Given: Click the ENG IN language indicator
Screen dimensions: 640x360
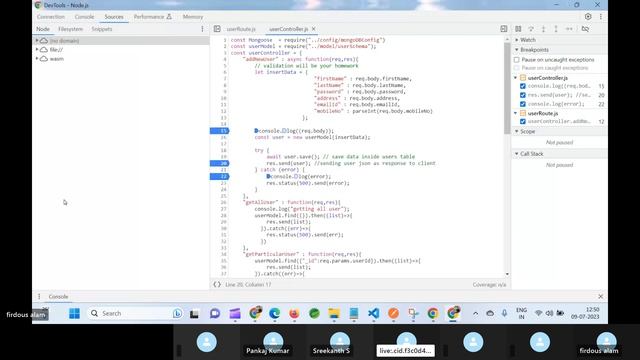Looking at the screenshot, I should 521,313.
